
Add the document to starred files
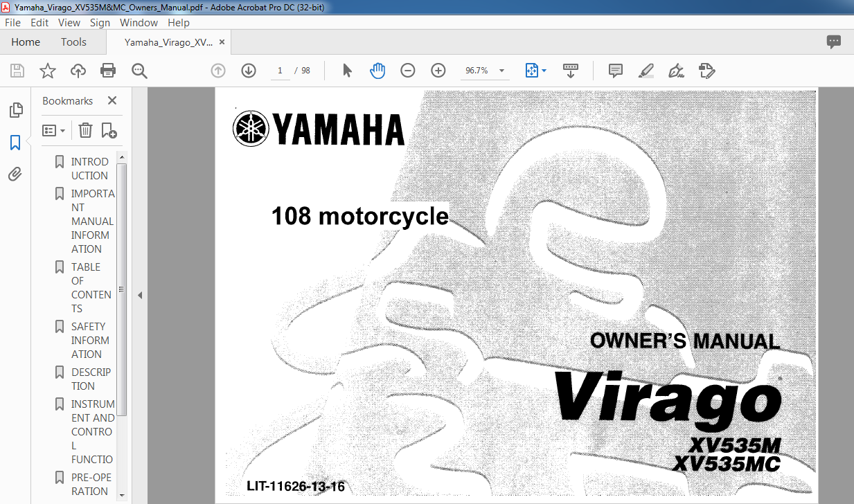pyautogui.click(x=48, y=71)
